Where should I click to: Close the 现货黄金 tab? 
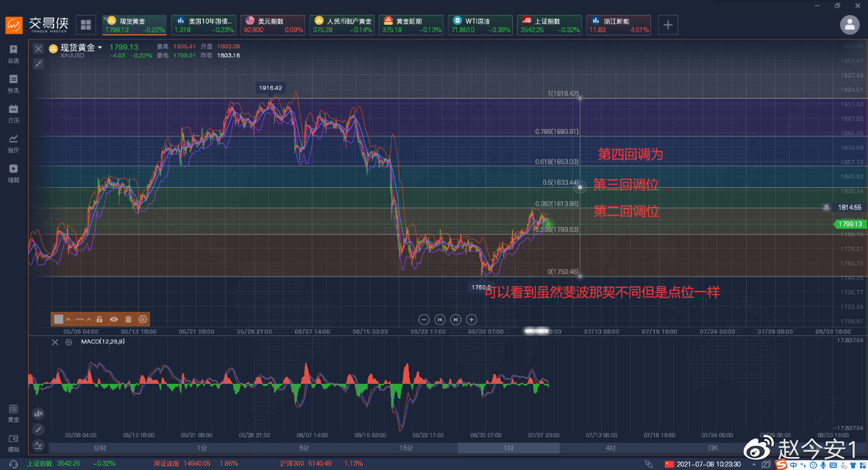(105, 19)
